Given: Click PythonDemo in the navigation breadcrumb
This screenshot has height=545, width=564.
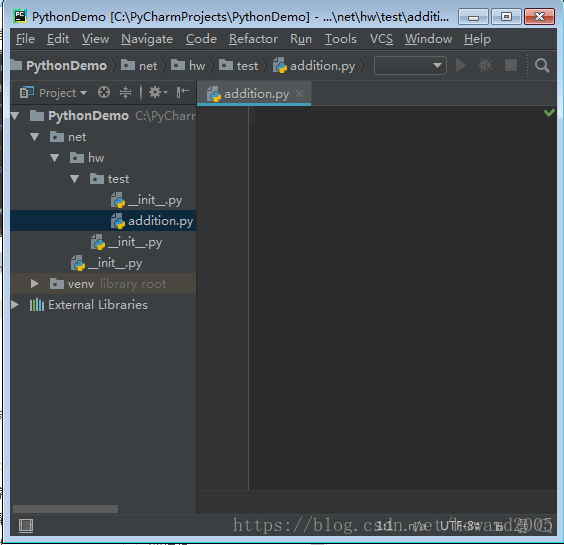Looking at the screenshot, I should [59, 66].
